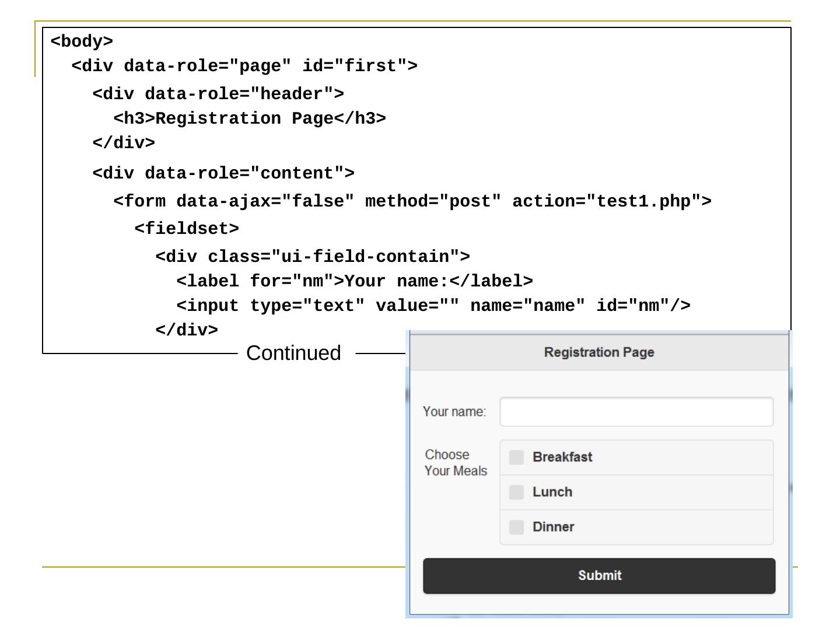
Task: Select the input type="text" code line
Action: [x=433, y=306]
